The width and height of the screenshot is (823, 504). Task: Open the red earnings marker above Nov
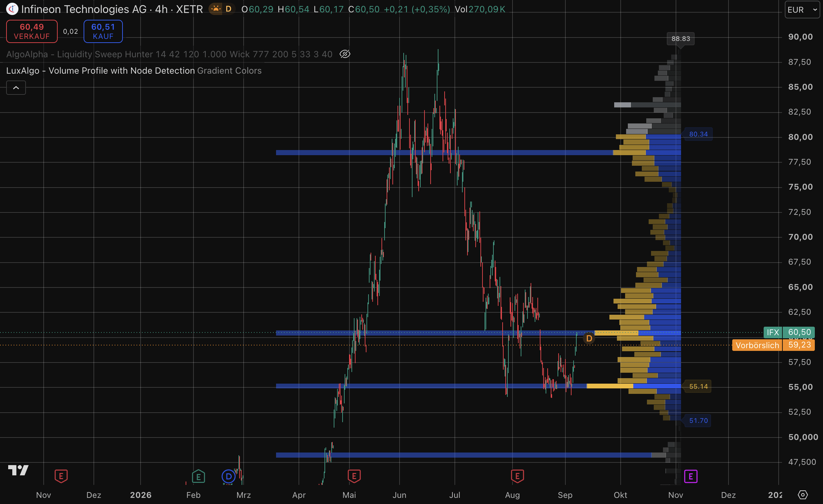coord(61,476)
